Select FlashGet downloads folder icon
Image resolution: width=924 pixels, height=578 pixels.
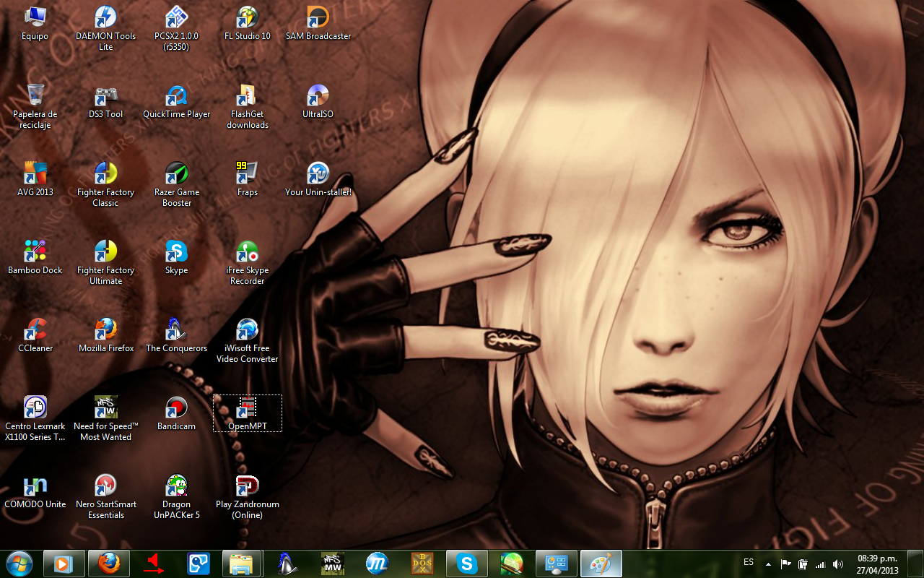[248, 106]
